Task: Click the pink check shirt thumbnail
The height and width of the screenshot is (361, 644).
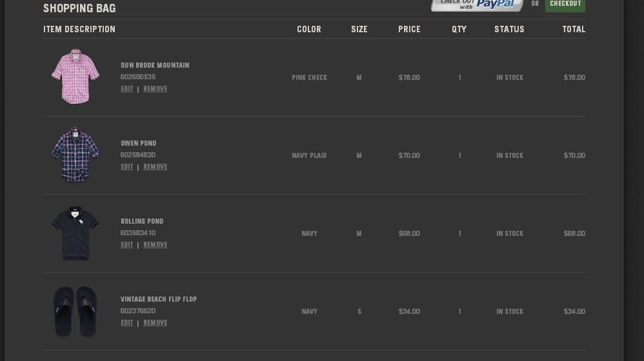Action: pos(75,77)
